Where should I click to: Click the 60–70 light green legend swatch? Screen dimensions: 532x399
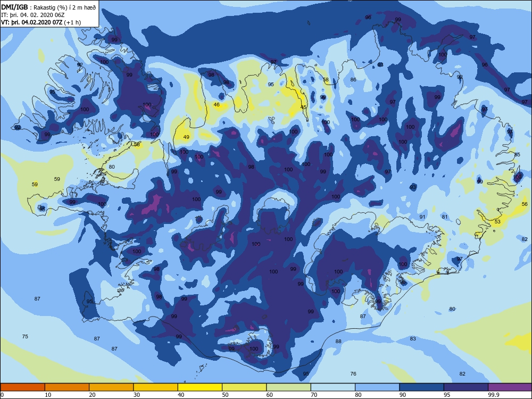coord(289,387)
